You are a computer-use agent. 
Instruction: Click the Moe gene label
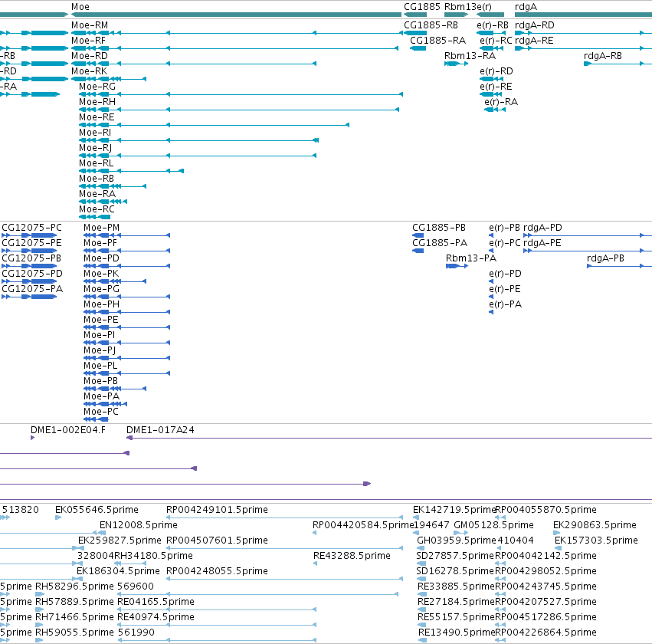(80, 7)
